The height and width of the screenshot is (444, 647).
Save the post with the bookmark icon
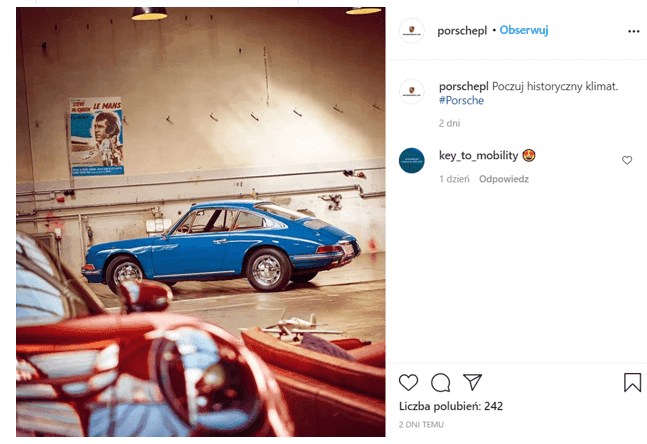pos(632,382)
